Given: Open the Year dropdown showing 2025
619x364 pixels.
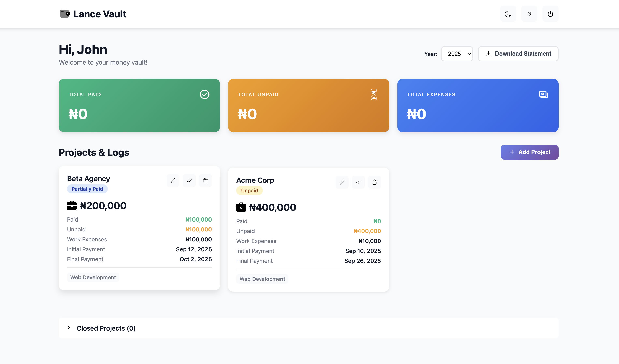Looking at the screenshot, I should point(457,54).
